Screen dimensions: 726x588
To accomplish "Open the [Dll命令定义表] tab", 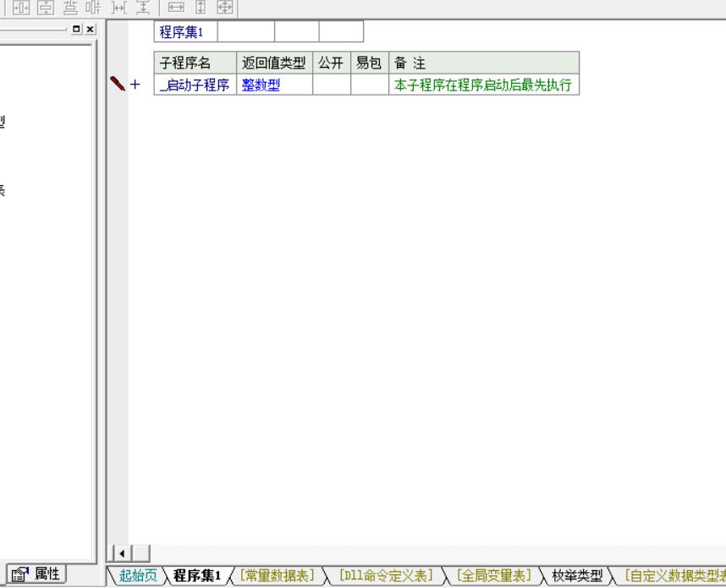I will pyautogui.click(x=386, y=575).
